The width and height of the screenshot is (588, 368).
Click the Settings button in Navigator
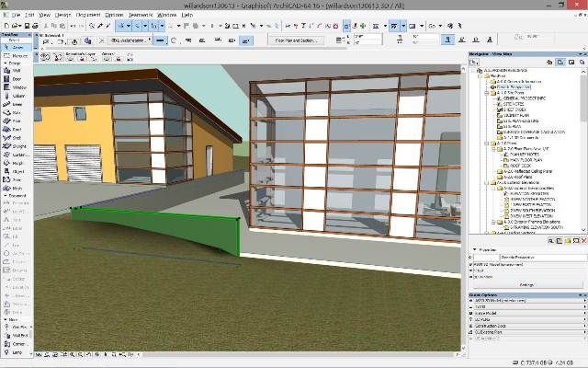(526, 284)
